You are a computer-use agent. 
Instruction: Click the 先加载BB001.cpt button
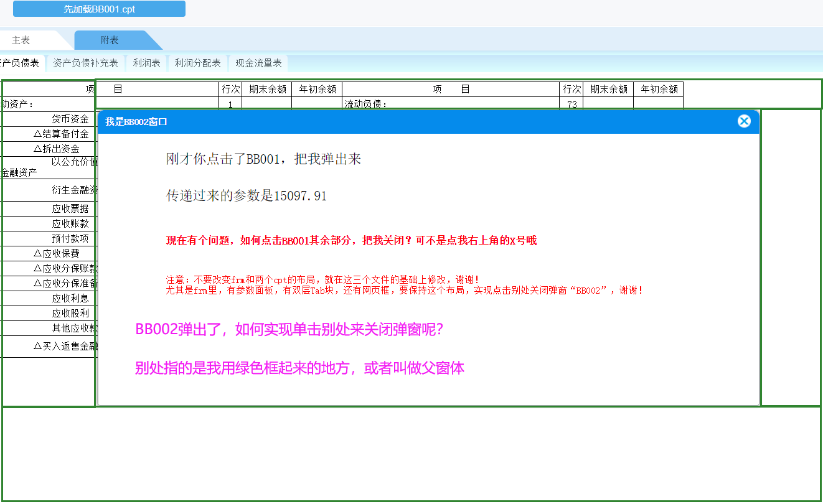(x=99, y=9)
